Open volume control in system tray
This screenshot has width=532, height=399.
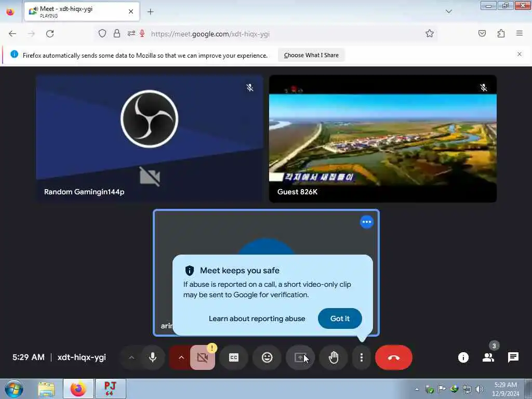pos(479,389)
